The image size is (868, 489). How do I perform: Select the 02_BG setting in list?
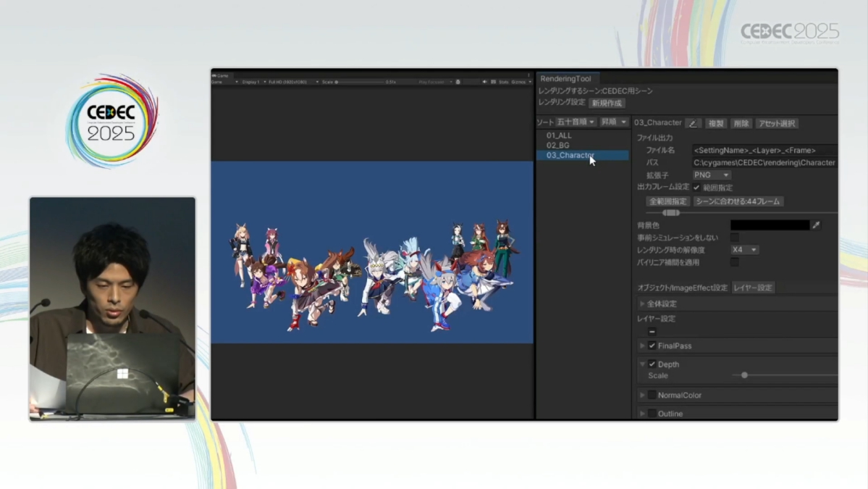(x=583, y=145)
